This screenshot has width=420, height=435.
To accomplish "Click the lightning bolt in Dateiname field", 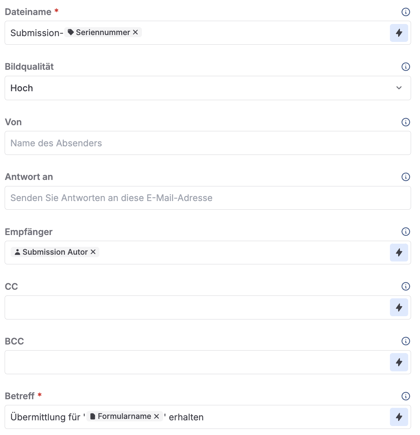I will tap(399, 33).
